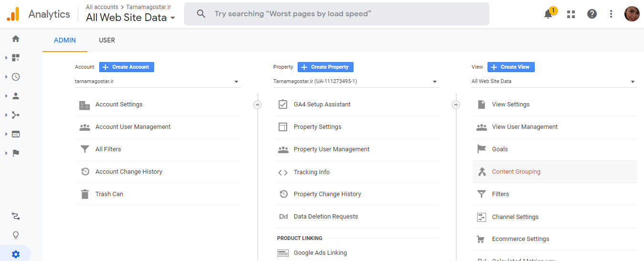Click the Trash Can icon
The width and height of the screenshot is (644, 261).
(x=84, y=194)
